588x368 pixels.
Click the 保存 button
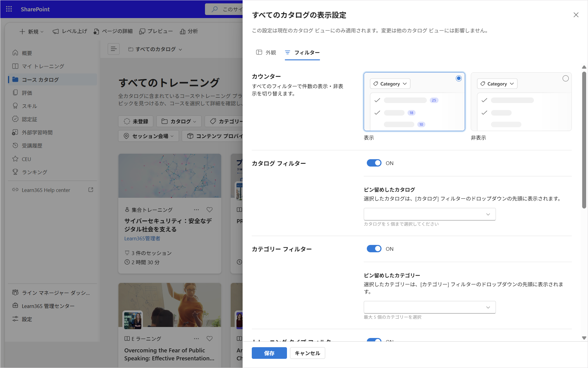point(269,353)
